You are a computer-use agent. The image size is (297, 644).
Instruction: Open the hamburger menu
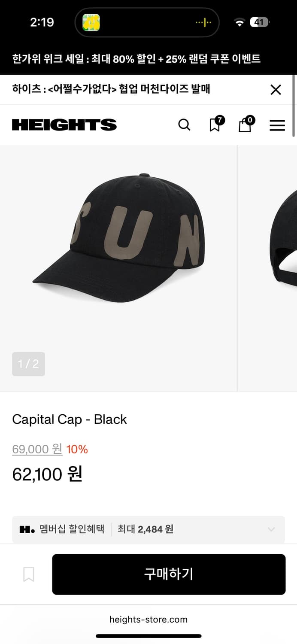point(277,125)
